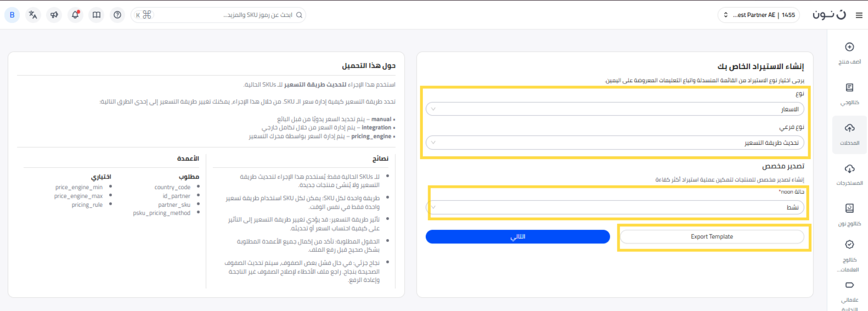Open the notifications bell
Image resolution: width=868 pixels, height=311 pixels.
point(75,15)
